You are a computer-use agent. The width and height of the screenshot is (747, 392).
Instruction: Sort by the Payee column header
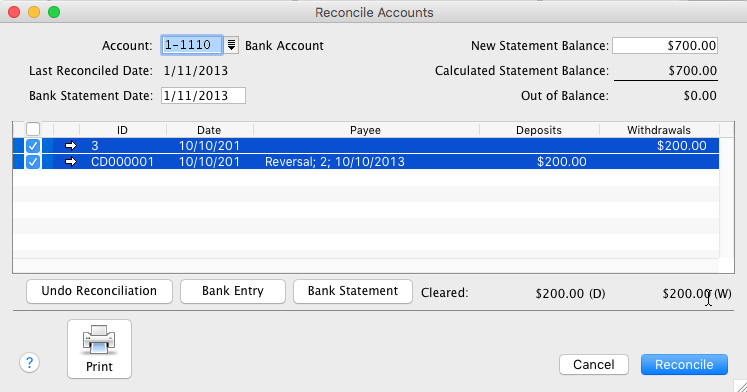coord(365,130)
